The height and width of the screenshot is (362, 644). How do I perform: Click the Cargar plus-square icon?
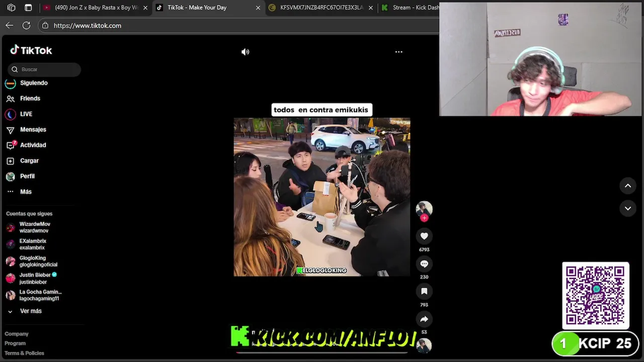[x=11, y=161]
